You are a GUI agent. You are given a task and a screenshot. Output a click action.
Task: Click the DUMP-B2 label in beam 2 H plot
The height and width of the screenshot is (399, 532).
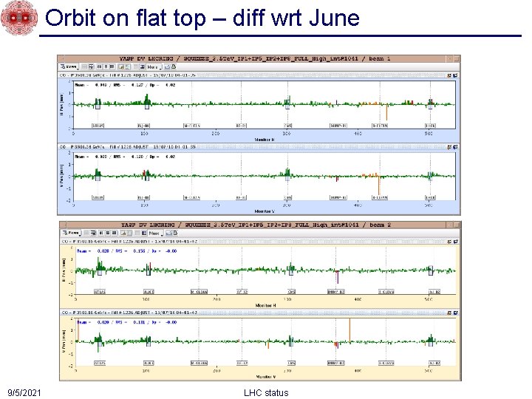[336, 292]
